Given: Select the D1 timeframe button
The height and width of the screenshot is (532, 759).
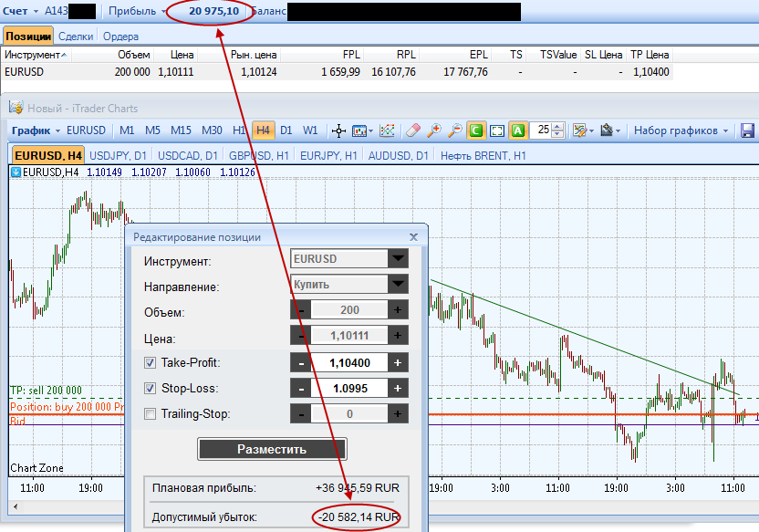Looking at the screenshot, I should [x=286, y=130].
